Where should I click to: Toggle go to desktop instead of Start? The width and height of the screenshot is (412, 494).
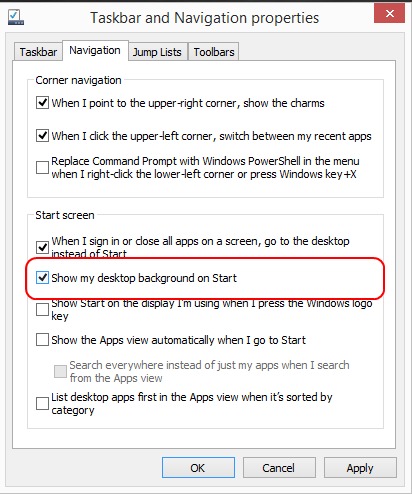(42, 247)
